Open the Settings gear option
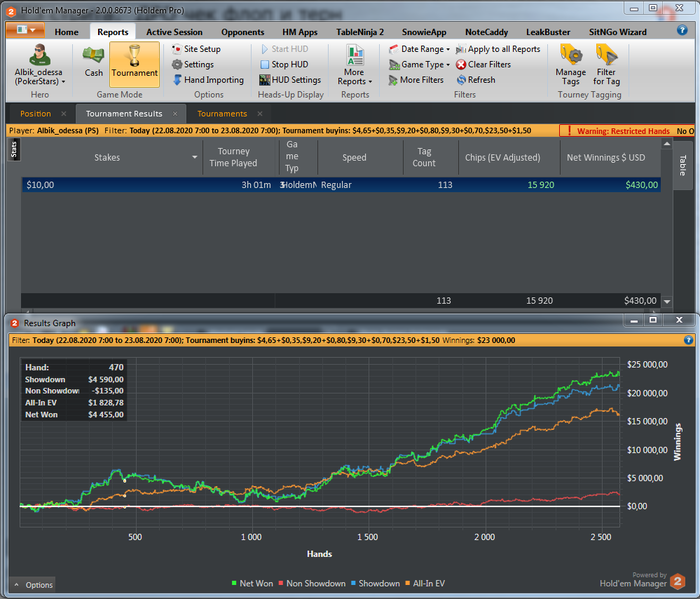 pos(193,64)
